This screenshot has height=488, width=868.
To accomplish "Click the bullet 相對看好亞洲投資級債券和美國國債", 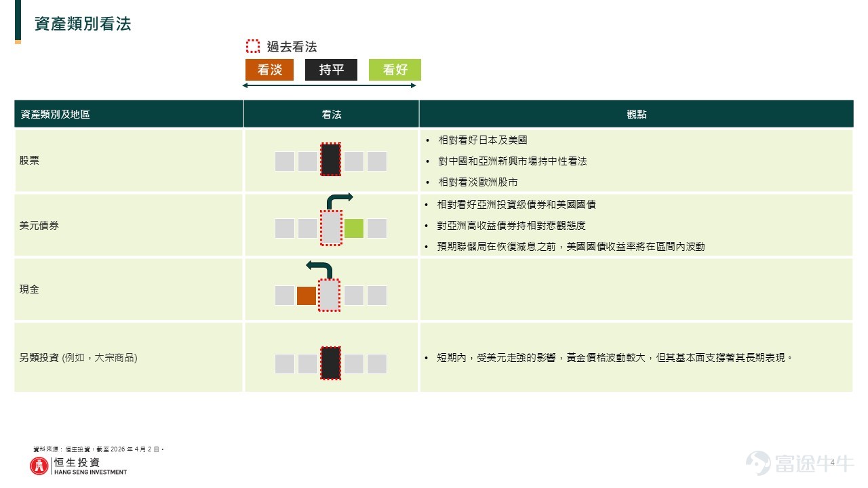I will tap(517, 204).
